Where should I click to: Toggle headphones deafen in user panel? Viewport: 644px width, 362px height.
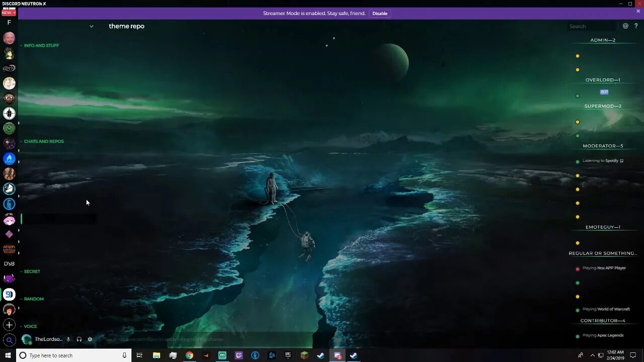(79, 339)
